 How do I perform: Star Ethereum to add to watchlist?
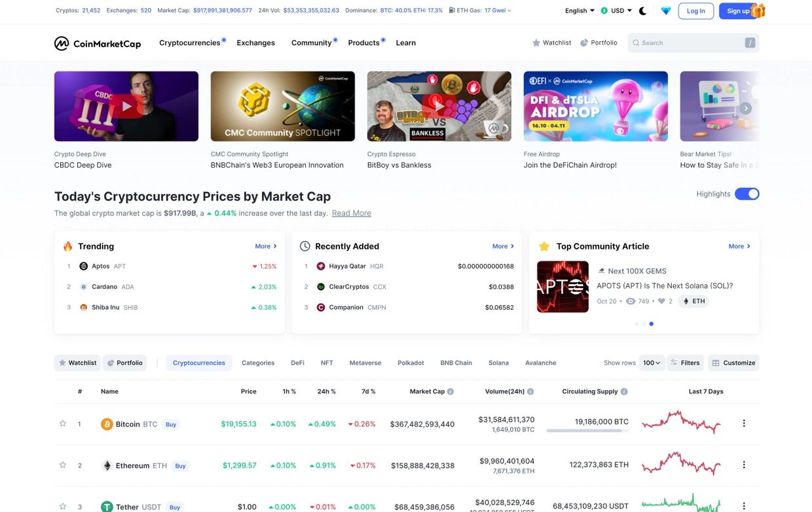[x=63, y=465]
